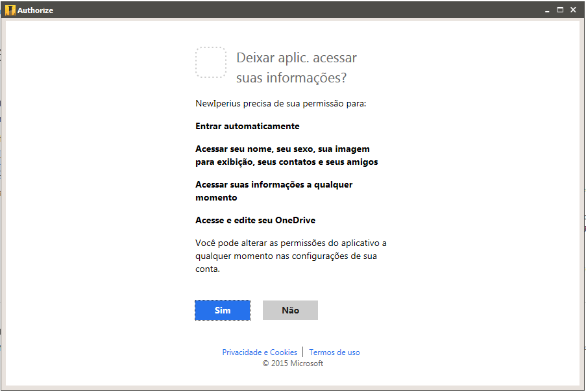
Task: Click the dotted app image placeholder
Action: click(211, 62)
